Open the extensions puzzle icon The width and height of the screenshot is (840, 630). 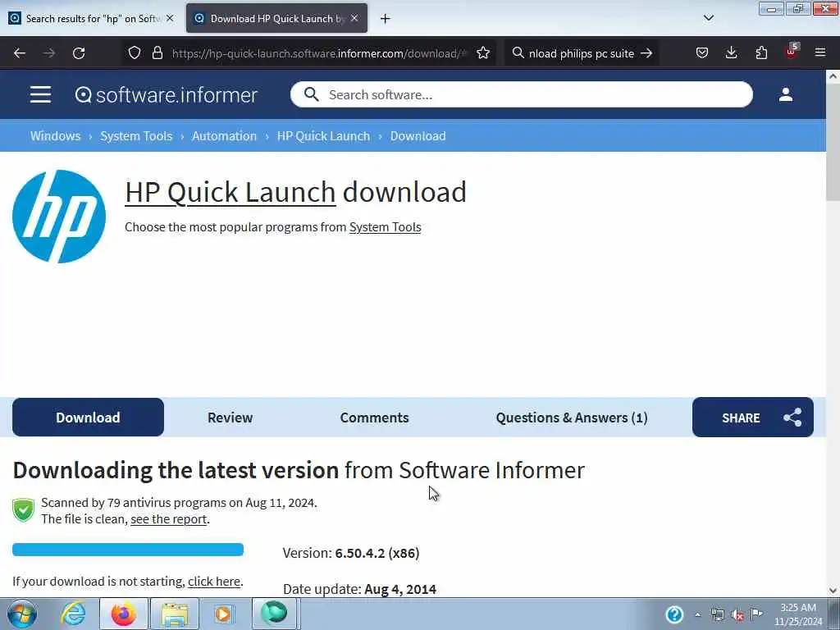pyautogui.click(x=761, y=53)
